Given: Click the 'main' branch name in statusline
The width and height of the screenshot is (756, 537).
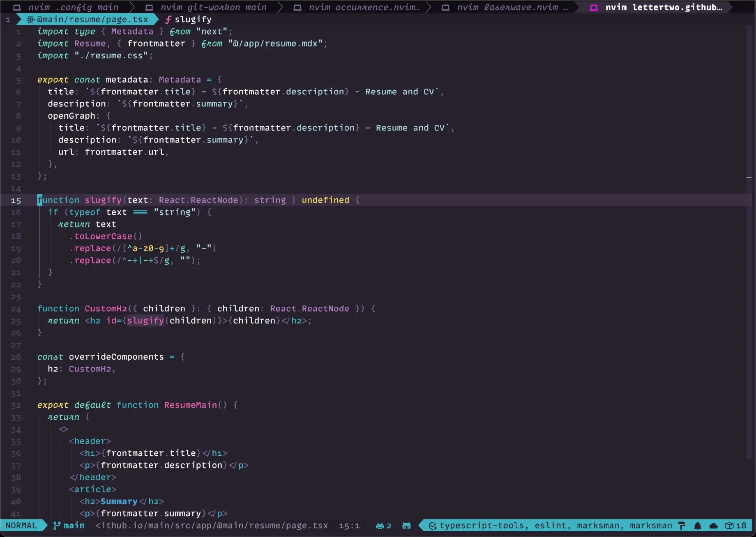Looking at the screenshot, I should click(x=74, y=526).
